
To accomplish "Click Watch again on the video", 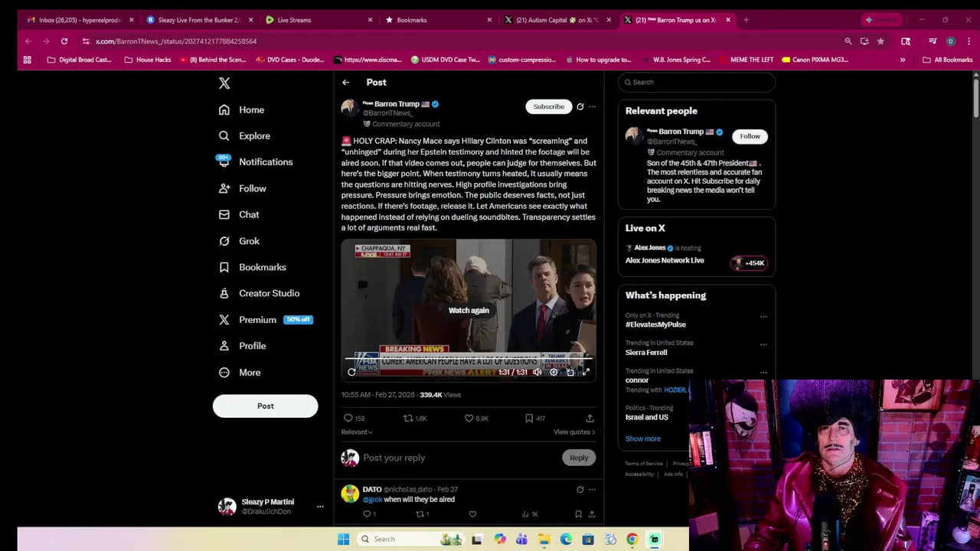I will 469,311.
